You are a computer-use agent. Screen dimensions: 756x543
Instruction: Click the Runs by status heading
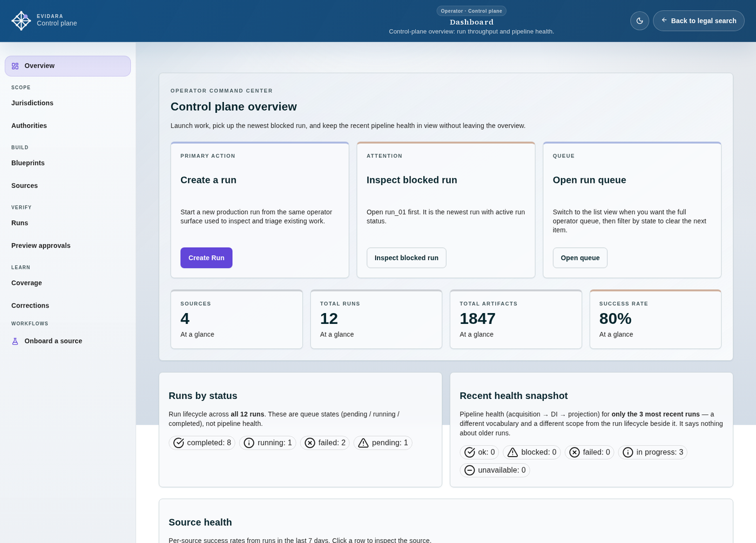coord(203,396)
